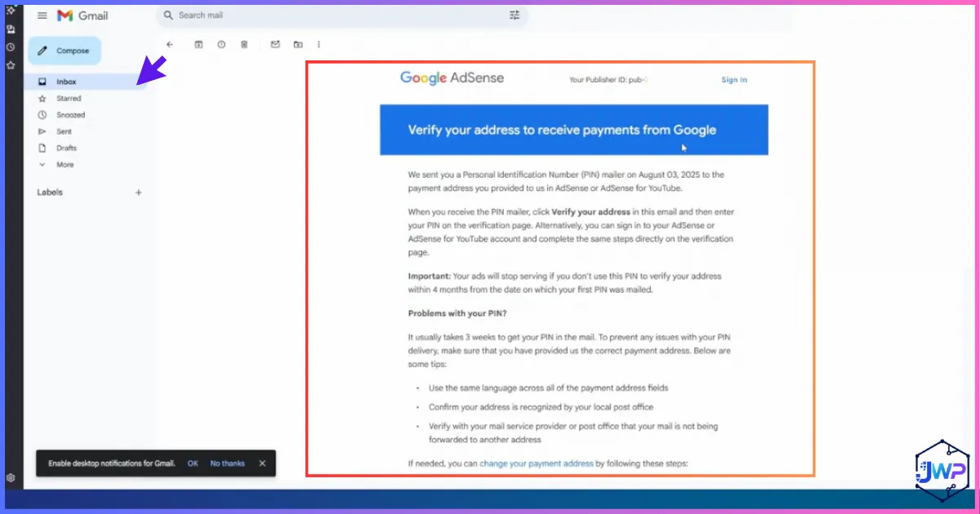
Task: Delete the email with trash icon
Action: coord(244,44)
